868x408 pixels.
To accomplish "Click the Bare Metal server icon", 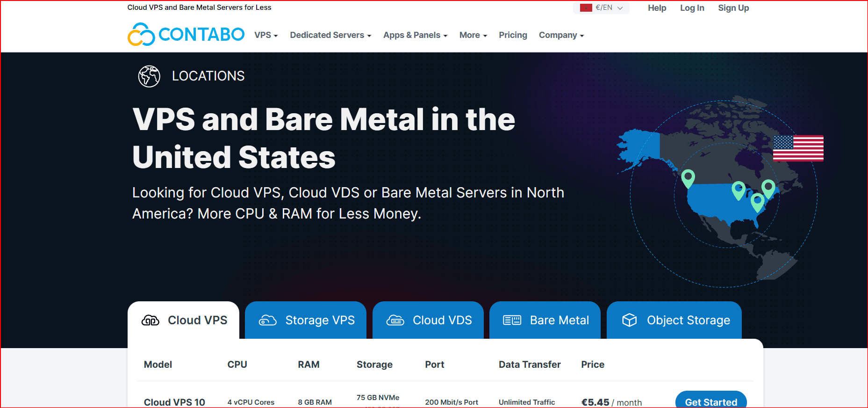I will (x=512, y=321).
